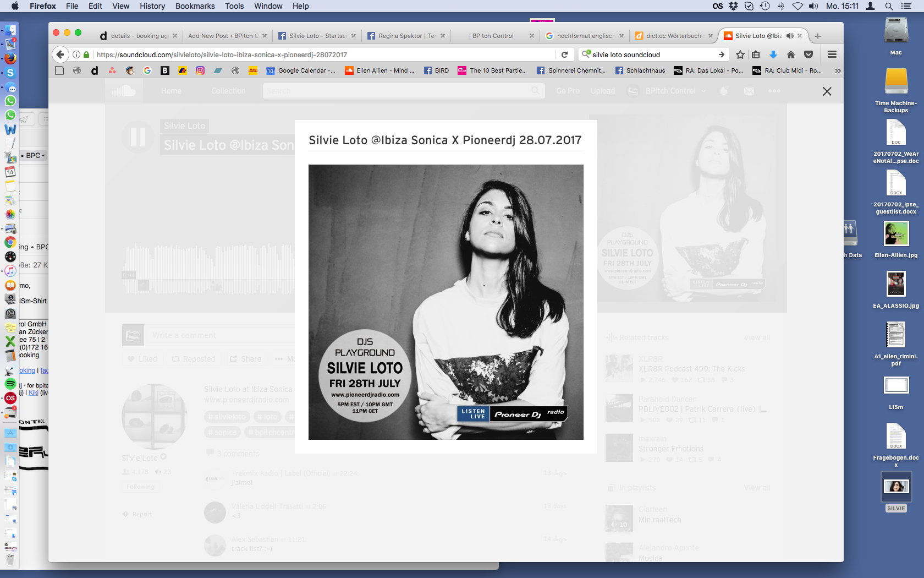The width and height of the screenshot is (924, 578).
Task: Show site information icon in URL bar
Action: click(76, 54)
